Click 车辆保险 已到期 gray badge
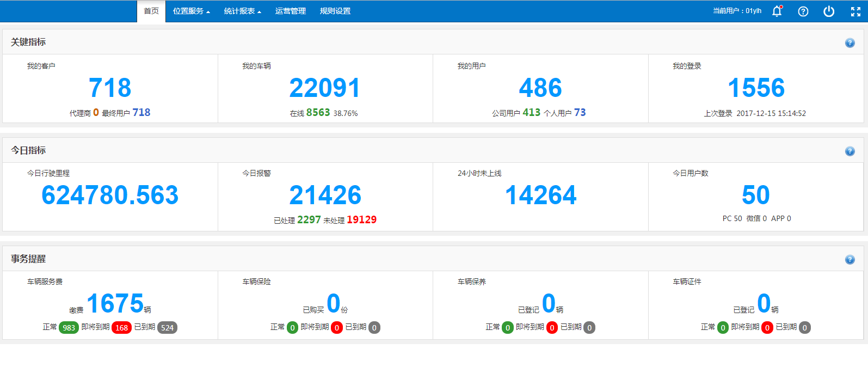The height and width of the screenshot is (373, 868). [x=374, y=328]
